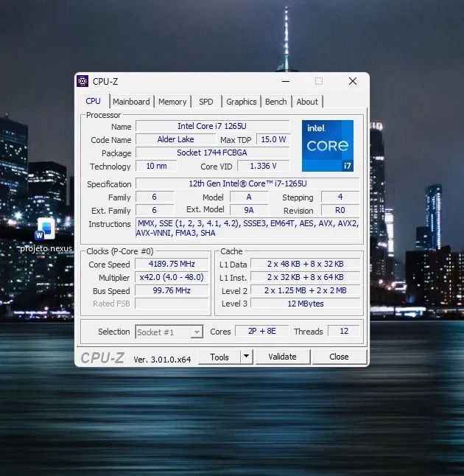Image resolution: width=464 pixels, height=476 pixels.
Task: Click the version text 'Ver. 3.01.0.x64'
Action: [x=162, y=360]
